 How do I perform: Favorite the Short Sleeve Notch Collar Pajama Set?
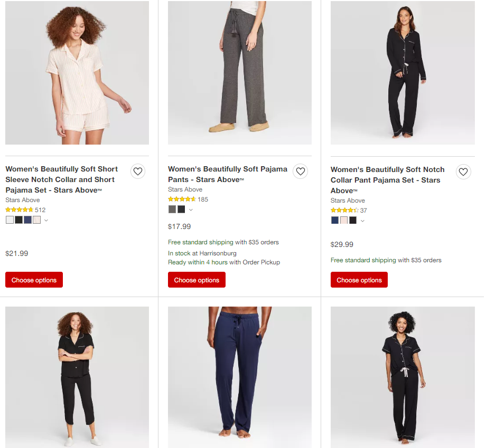point(138,171)
